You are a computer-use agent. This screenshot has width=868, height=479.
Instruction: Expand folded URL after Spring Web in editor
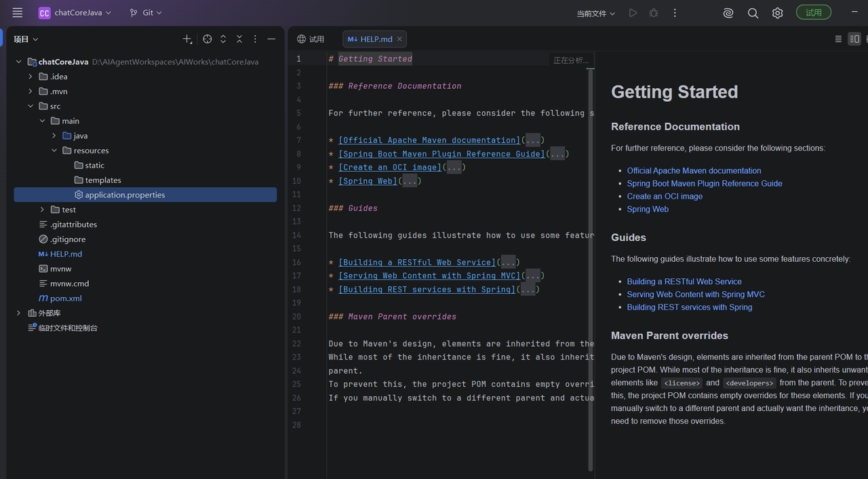tap(410, 181)
